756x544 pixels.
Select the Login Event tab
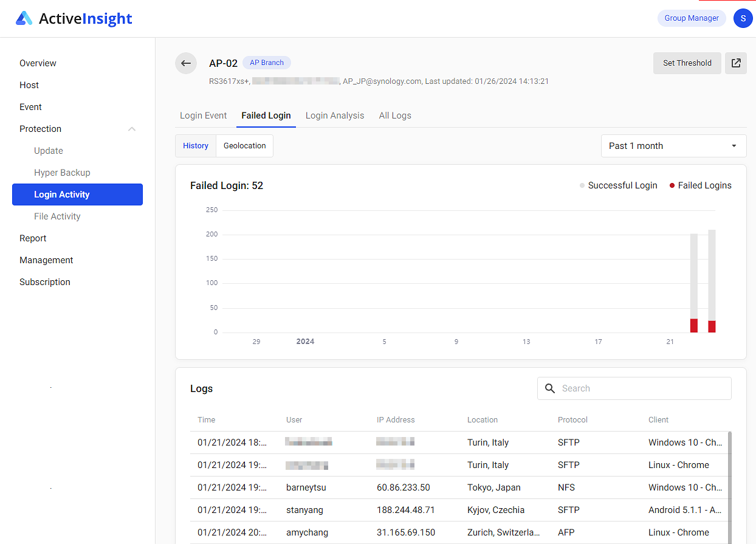[203, 115]
